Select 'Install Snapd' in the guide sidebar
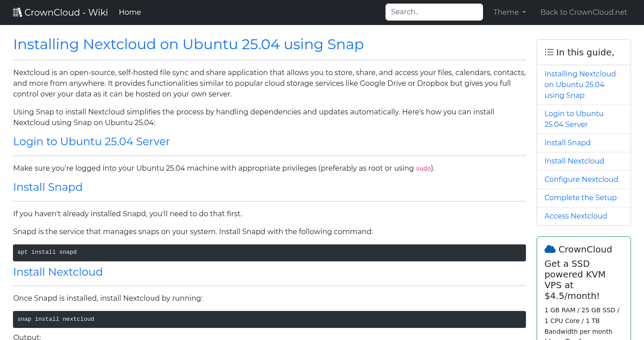Image resolution: width=644 pixels, height=340 pixels. [x=568, y=143]
